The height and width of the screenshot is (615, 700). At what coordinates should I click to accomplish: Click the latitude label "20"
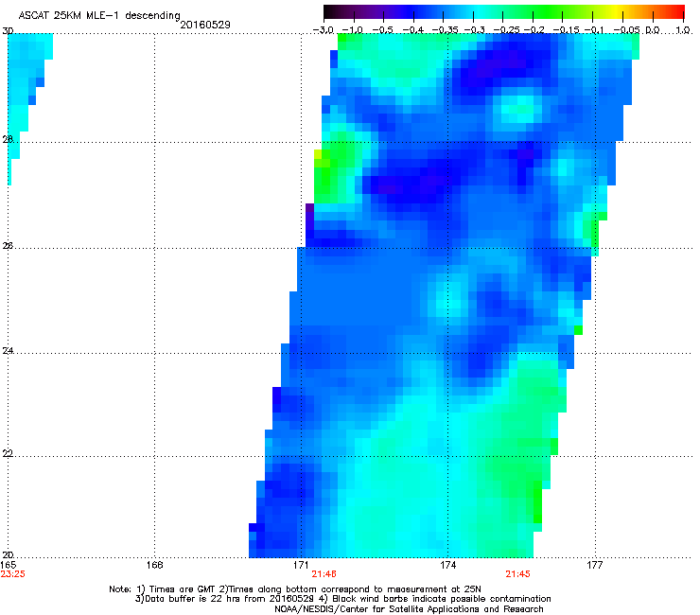(8, 554)
